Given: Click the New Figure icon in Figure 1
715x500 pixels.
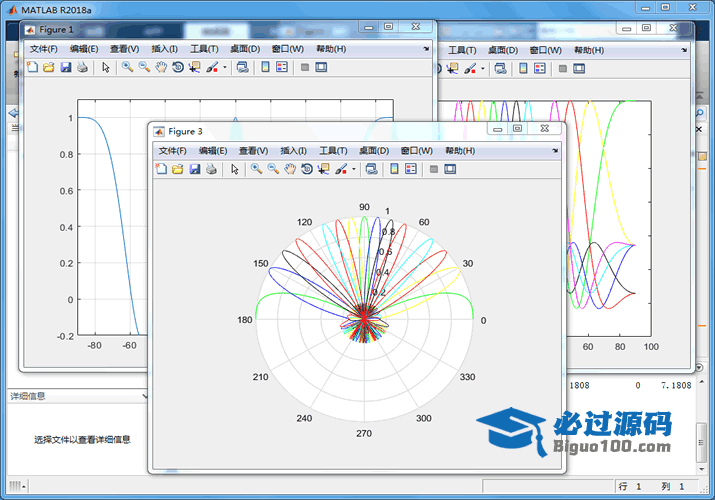Looking at the screenshot, I should coord(32,67).
